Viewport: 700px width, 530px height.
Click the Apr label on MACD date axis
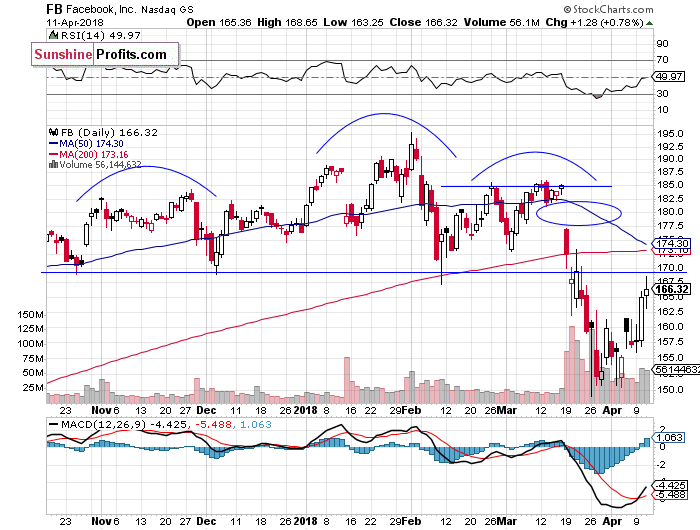(x=612, y=521)
